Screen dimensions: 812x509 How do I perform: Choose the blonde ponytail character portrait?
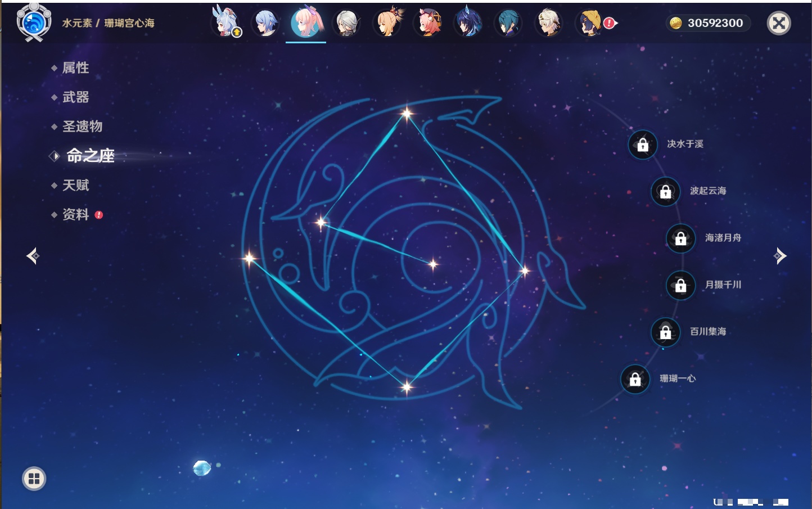click(388, 23)
